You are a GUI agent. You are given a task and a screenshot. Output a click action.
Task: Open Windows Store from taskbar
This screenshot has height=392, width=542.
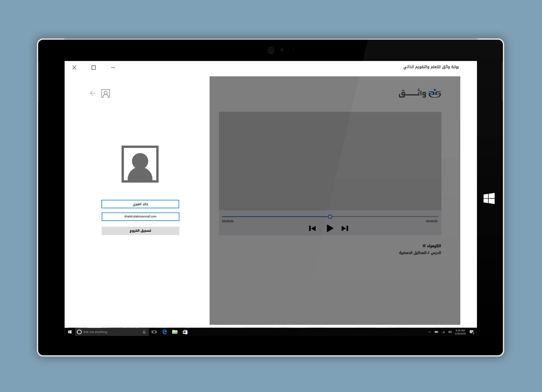[x=185, y=332]
